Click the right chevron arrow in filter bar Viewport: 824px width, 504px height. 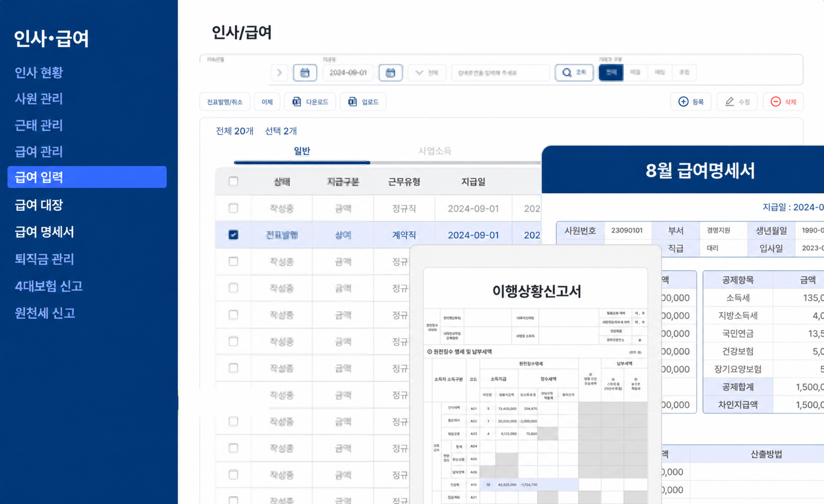point(279,72)
